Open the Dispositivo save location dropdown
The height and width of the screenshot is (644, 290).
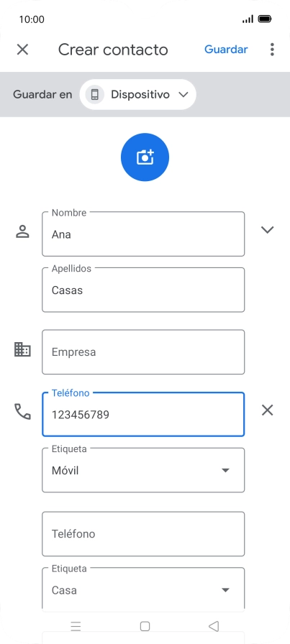pos(137,94)
